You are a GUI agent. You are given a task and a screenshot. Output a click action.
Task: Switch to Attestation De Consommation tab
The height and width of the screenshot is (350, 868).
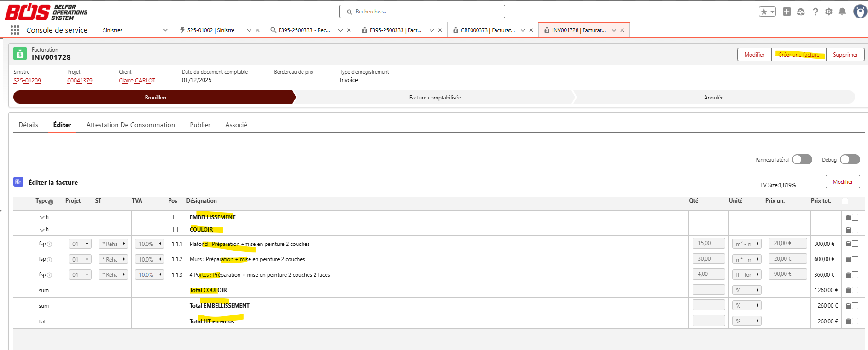[131, 125]
